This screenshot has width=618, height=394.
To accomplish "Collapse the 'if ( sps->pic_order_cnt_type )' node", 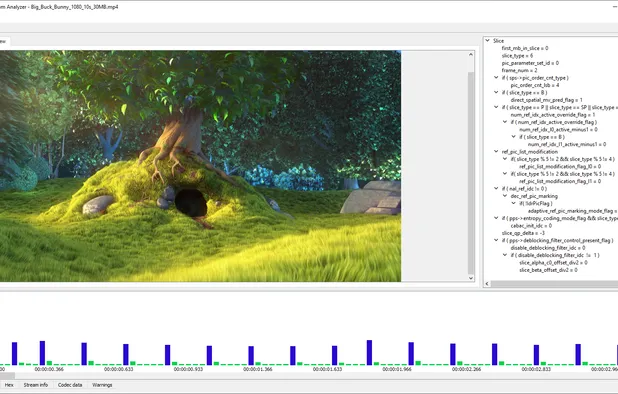I will pos(496,78).
